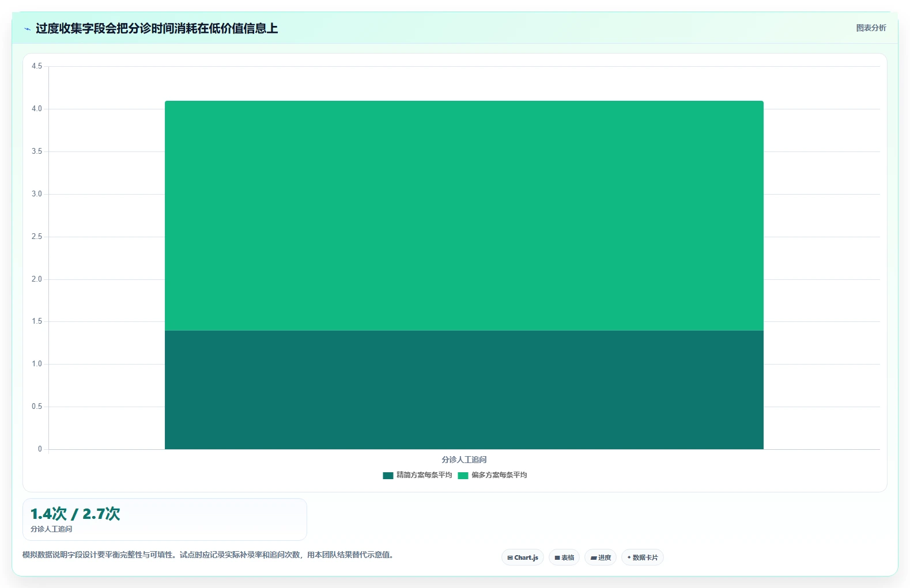
Task: Click the 1.0 y-axis tick label
Action: 37,364
